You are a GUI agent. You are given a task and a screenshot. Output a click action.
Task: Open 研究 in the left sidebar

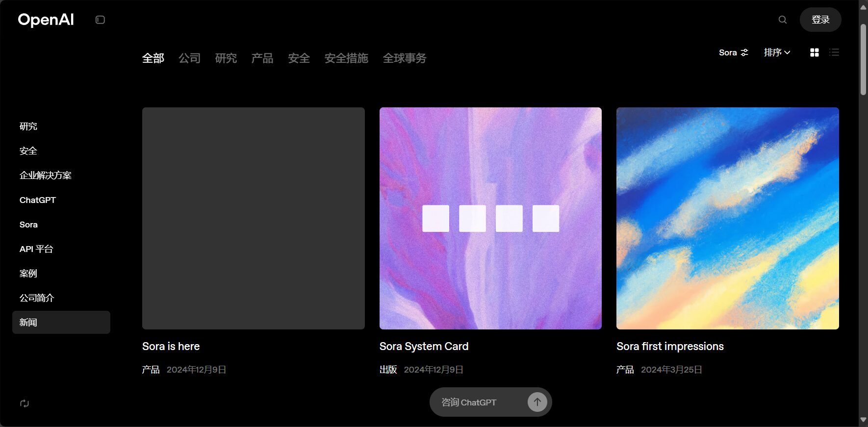(28, 126)
